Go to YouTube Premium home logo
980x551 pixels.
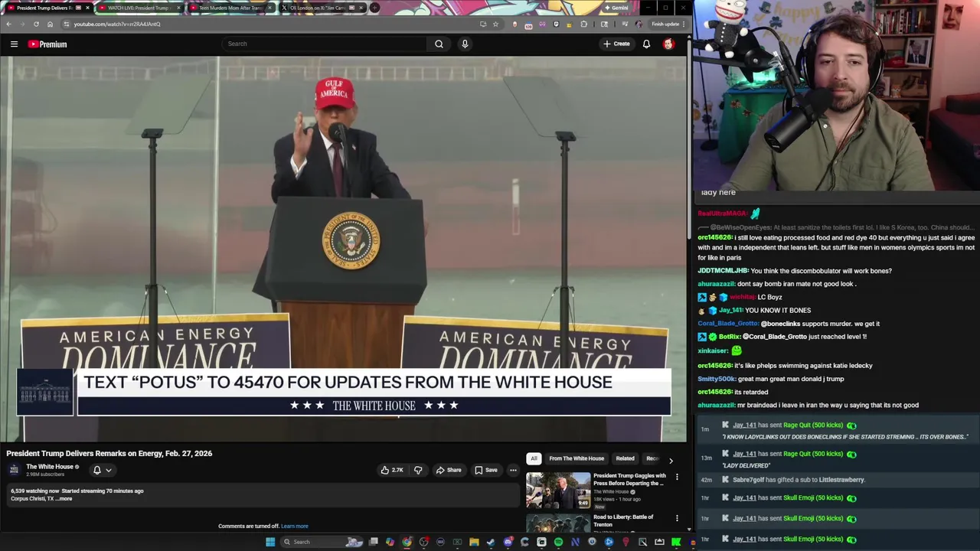(47, 44)
